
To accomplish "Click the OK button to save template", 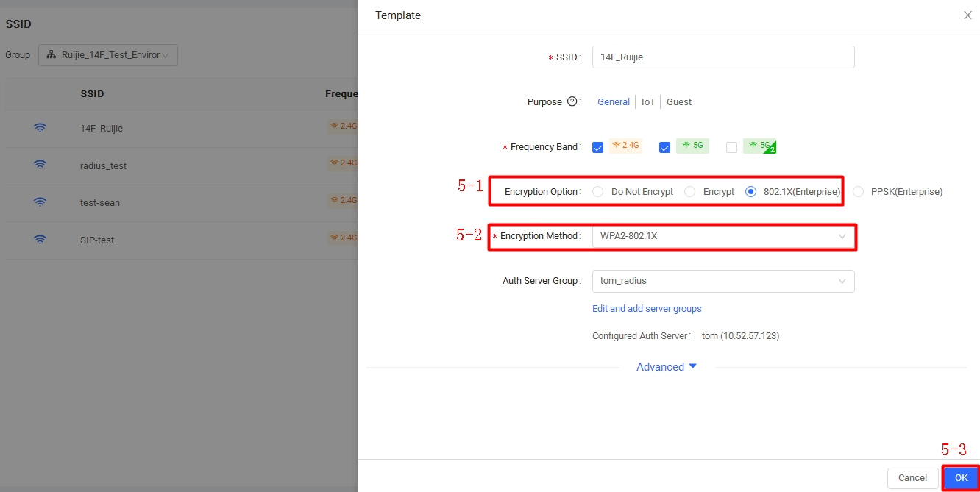I will tap(961, 478).
